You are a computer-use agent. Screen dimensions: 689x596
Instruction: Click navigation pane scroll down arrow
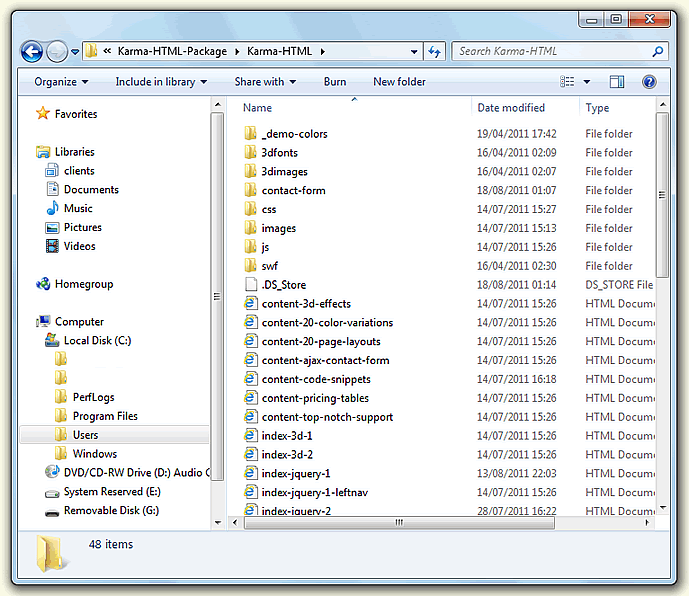pyautogui.click(x=217, y=523)
